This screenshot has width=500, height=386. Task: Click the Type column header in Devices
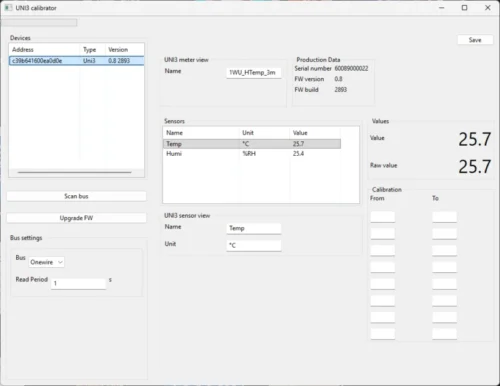(x=92, y=50)
